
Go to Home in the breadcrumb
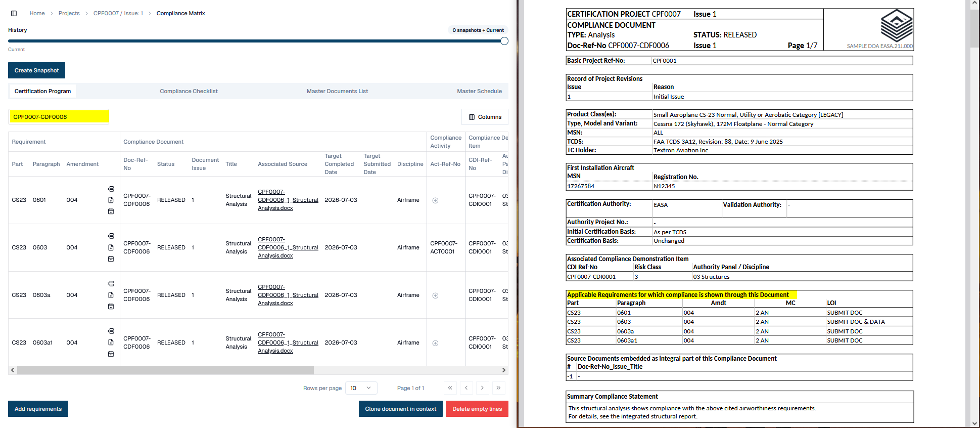(37, 13)
